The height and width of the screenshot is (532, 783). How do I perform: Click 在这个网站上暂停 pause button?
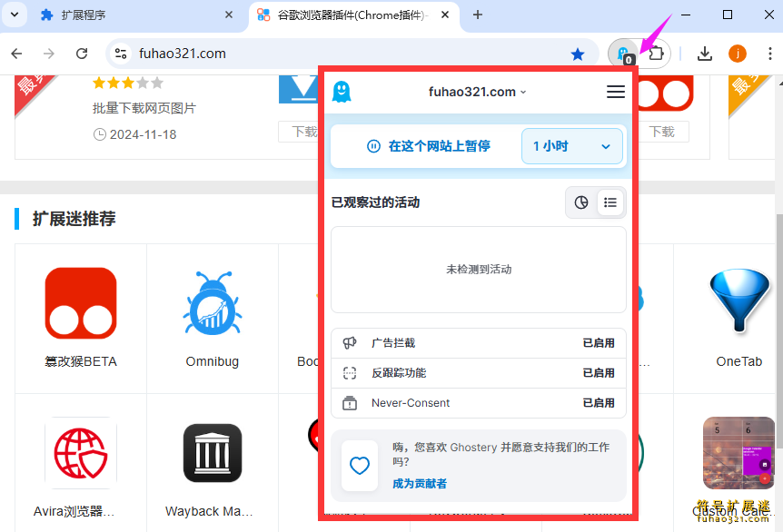(x=429, y=146)
